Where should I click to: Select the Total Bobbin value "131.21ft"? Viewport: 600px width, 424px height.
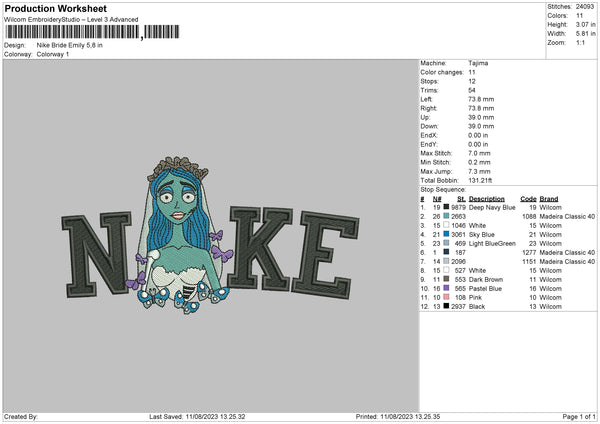[x=480, y=180]
